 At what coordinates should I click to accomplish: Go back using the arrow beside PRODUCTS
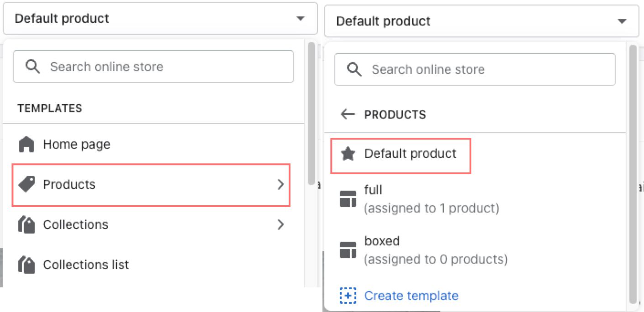click(x=348, y=114)
